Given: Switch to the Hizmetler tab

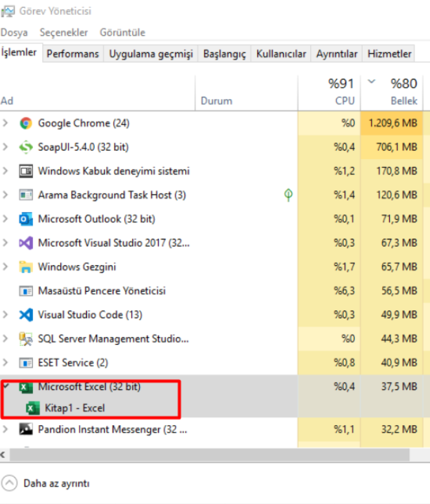Looking at the screenshot, I should (x=389, y=54).
